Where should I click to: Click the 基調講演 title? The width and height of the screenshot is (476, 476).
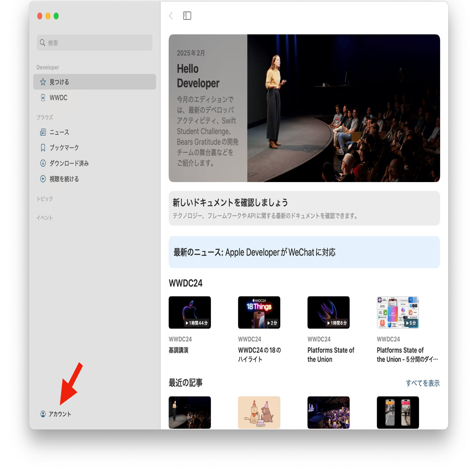click(x=178, y=350)
